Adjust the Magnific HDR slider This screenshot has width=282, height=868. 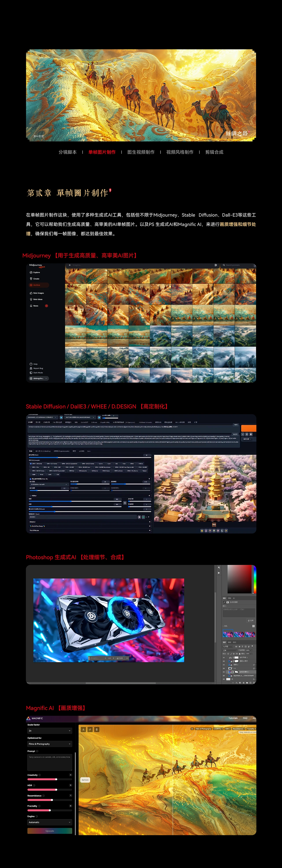(50, 789)
